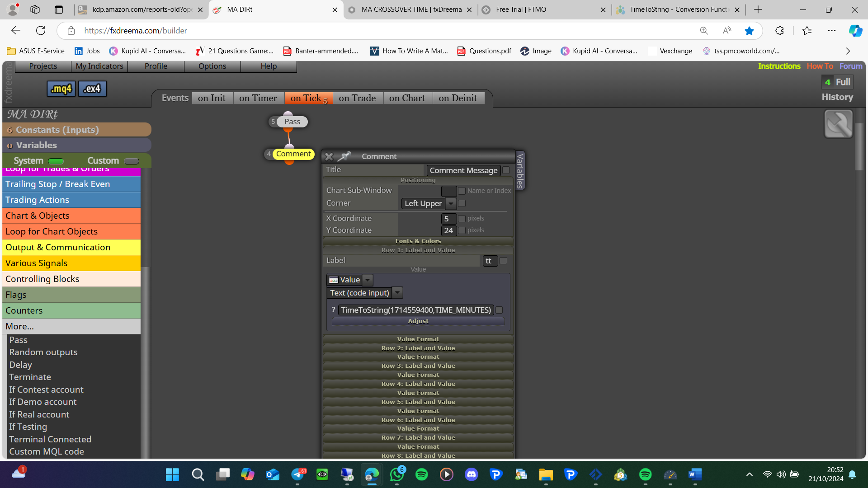868x488 pixels.
Task: Expand Row 3: Label and Value section
Action: click(x=418, y=366)
